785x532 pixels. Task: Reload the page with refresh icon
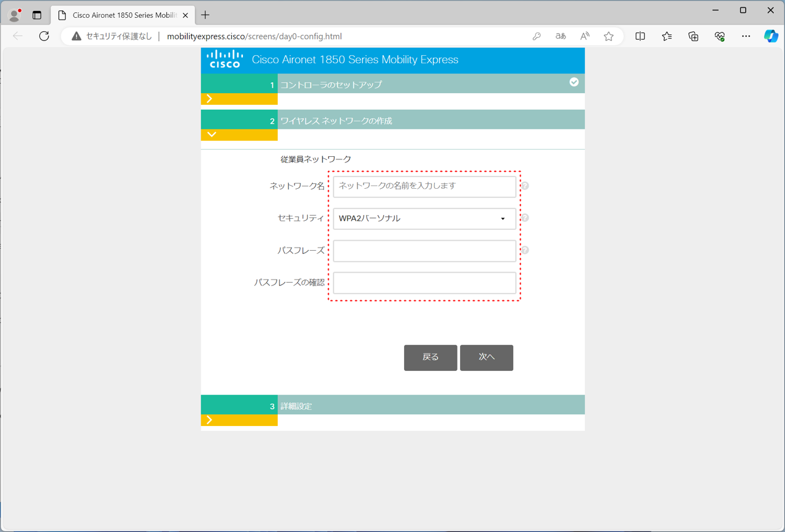point(44,36)
